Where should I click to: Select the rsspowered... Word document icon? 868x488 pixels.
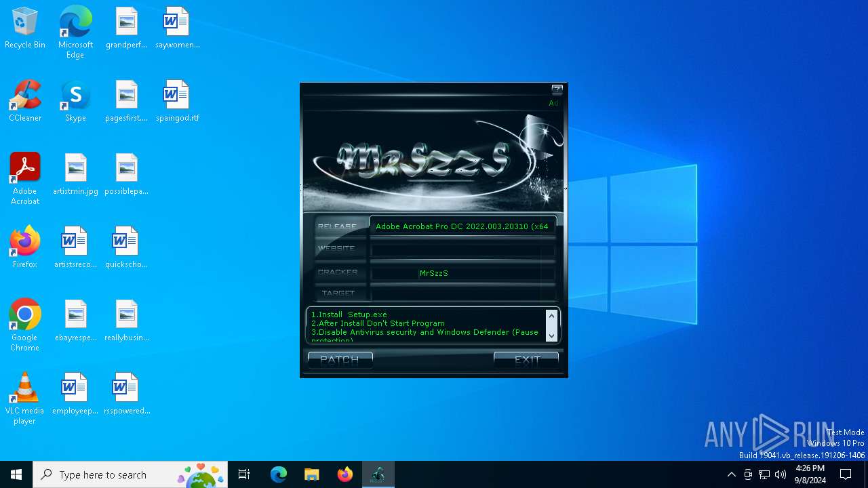126,394
